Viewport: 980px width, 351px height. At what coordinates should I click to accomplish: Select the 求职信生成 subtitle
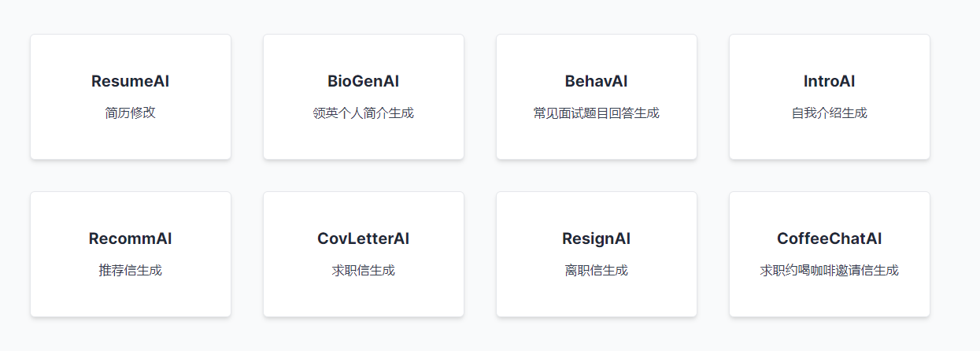pos(364,270)
